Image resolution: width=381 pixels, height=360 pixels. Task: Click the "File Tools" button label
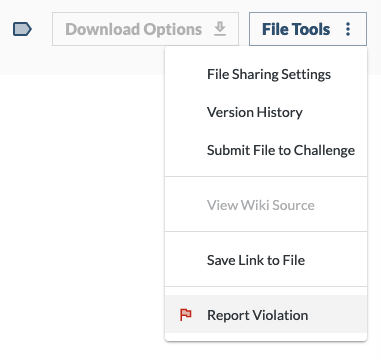pyautogui.click(x=296, y=29)
